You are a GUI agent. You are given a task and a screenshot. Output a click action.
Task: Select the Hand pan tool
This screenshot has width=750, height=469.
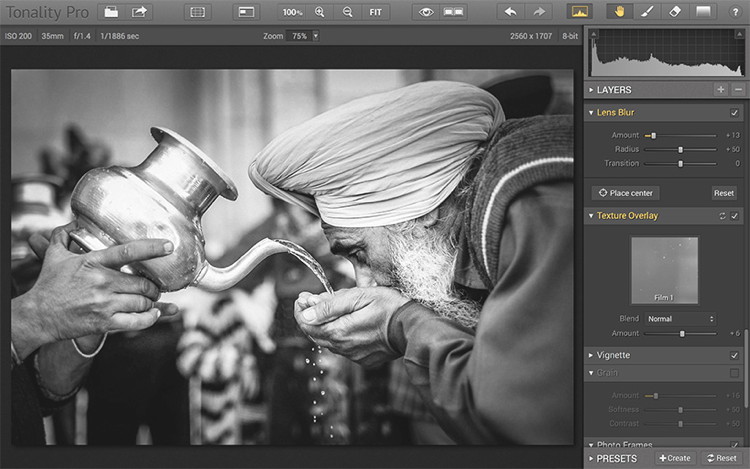pos(619,12)
